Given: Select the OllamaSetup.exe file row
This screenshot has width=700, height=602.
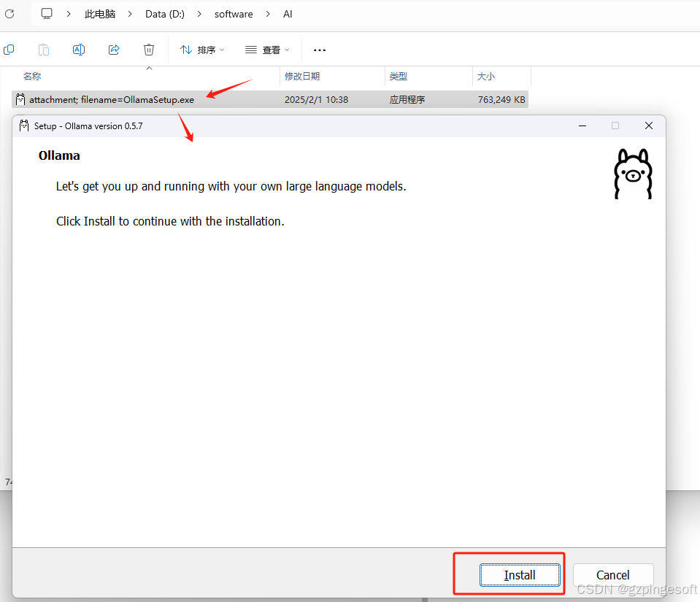Looking at the screenshot, I should pyautogui.click(x=270, y=99).
